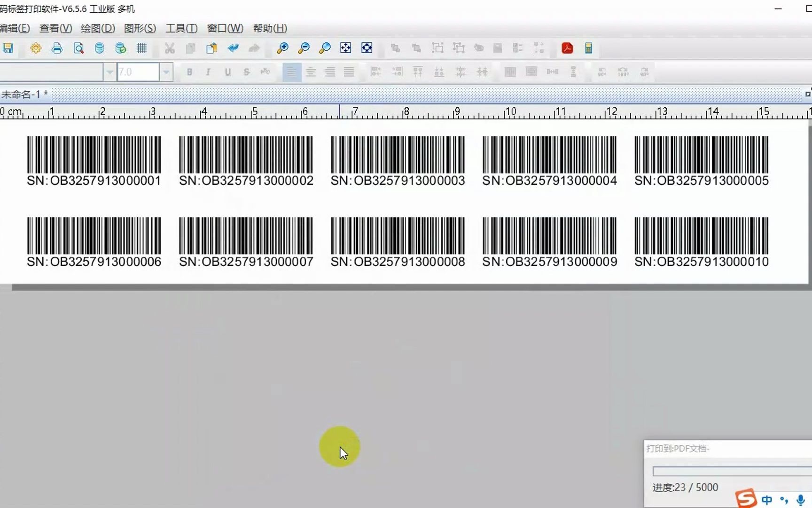Click the Print printer icon
812x508 pixels.
[57, 48]
